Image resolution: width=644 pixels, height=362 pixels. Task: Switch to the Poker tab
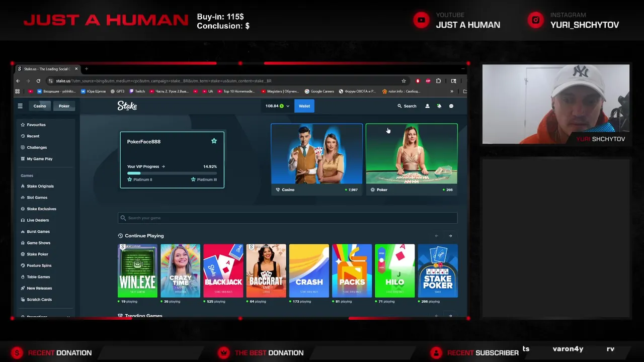click(64, 106)
